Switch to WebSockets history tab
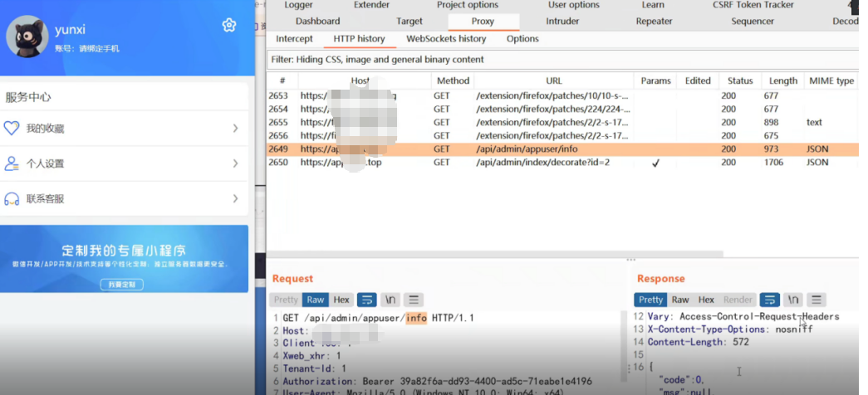 tap(446, 39)
